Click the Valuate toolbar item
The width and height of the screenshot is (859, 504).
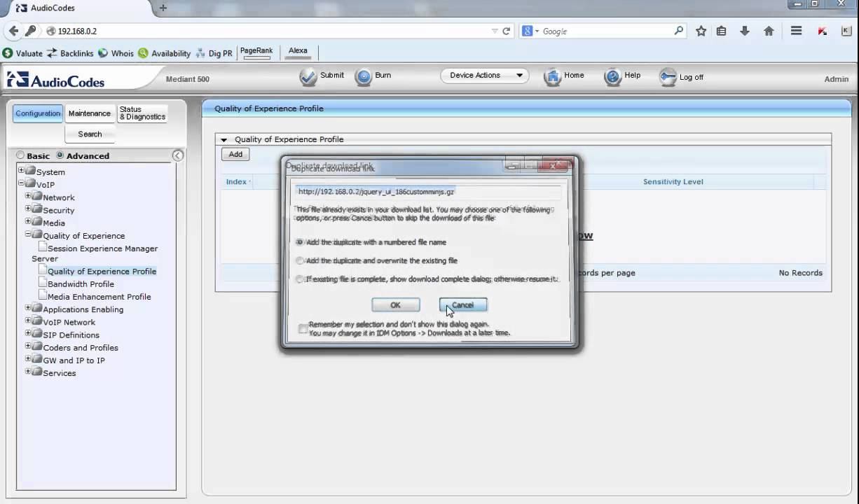(x=23, y=53)
